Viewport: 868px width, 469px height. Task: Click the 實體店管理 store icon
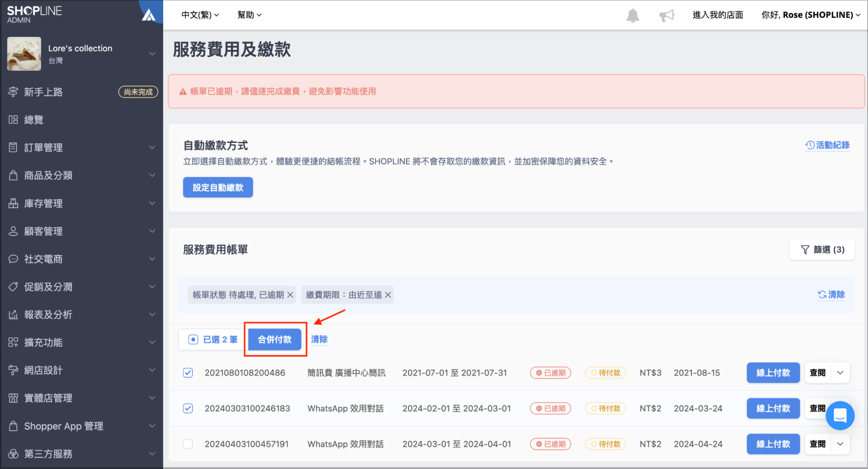(13, 398)
